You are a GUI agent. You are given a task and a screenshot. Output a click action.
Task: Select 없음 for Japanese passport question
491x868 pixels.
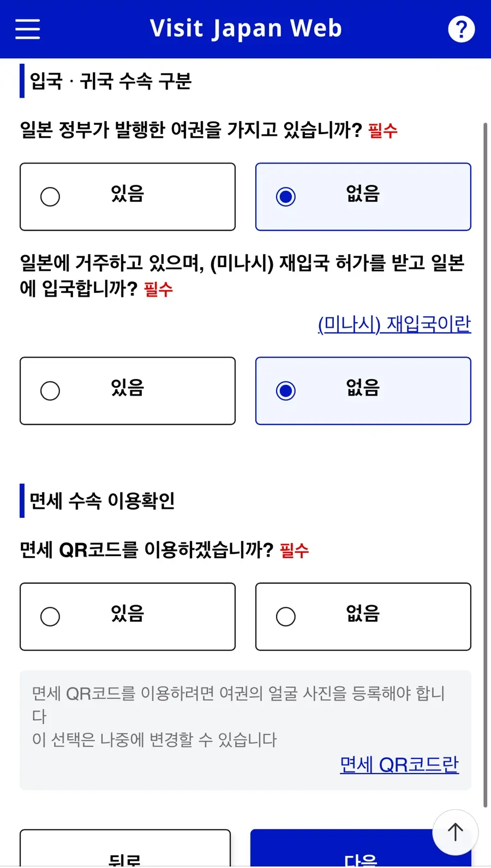point(363,197)
